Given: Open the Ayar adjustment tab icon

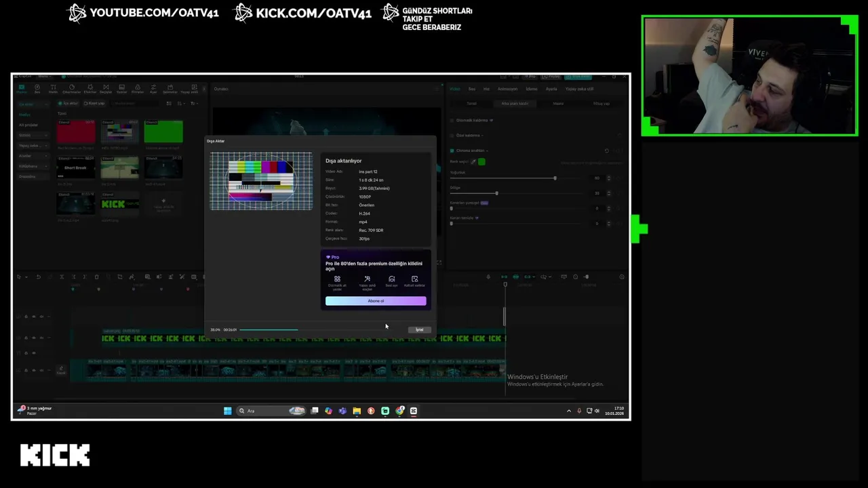Looking at the screenshot, I should pos(153,89).
